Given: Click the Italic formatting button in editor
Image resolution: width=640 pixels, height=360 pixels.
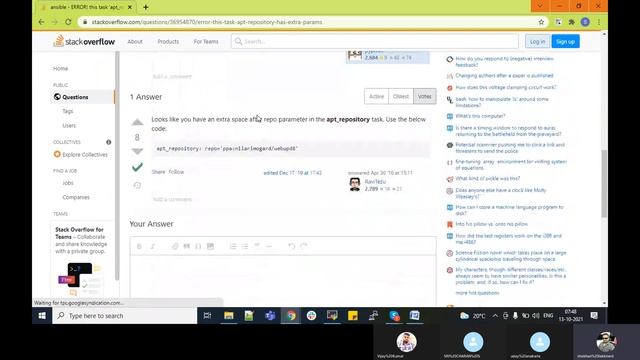Looking at the screenshot, I should (x=153, y=246).
